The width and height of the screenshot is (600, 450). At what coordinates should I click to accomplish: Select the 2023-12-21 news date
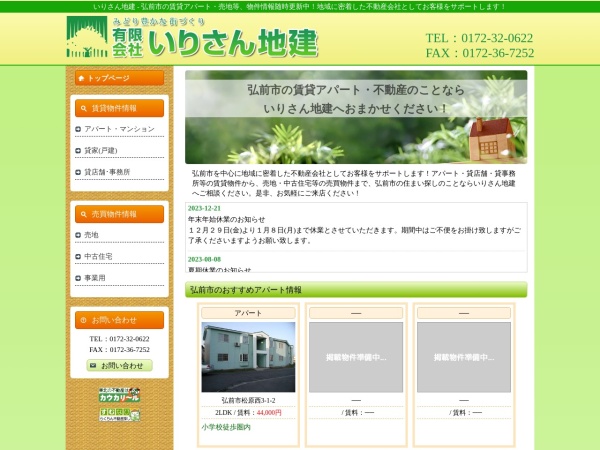(x=204, y=208)
